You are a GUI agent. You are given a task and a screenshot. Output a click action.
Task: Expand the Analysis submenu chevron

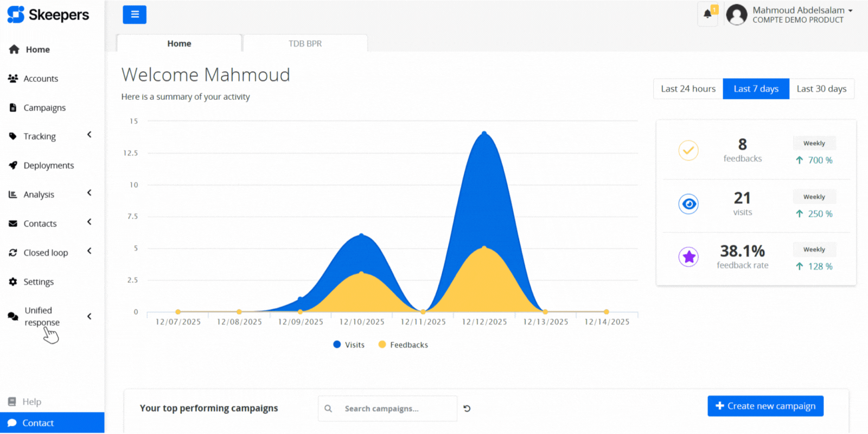click(x=90, y=193)
